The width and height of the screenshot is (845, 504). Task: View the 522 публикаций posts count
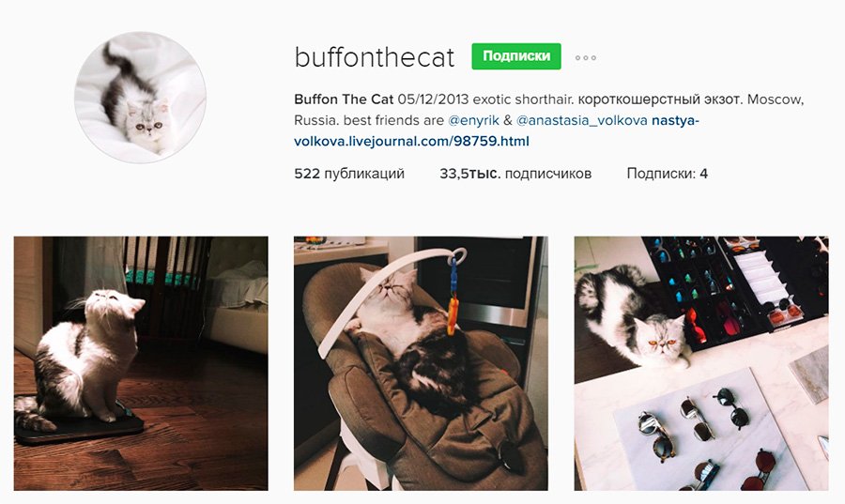349,174
